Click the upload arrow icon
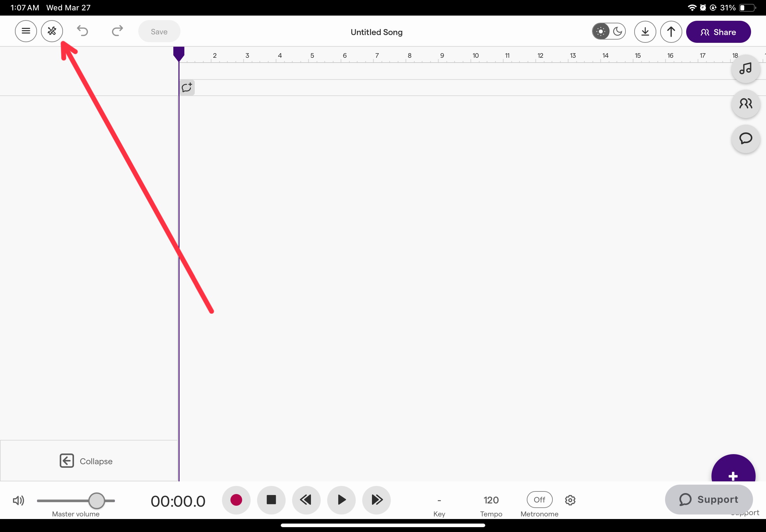The height and width of the screenshot is (532, 766). 671,32
